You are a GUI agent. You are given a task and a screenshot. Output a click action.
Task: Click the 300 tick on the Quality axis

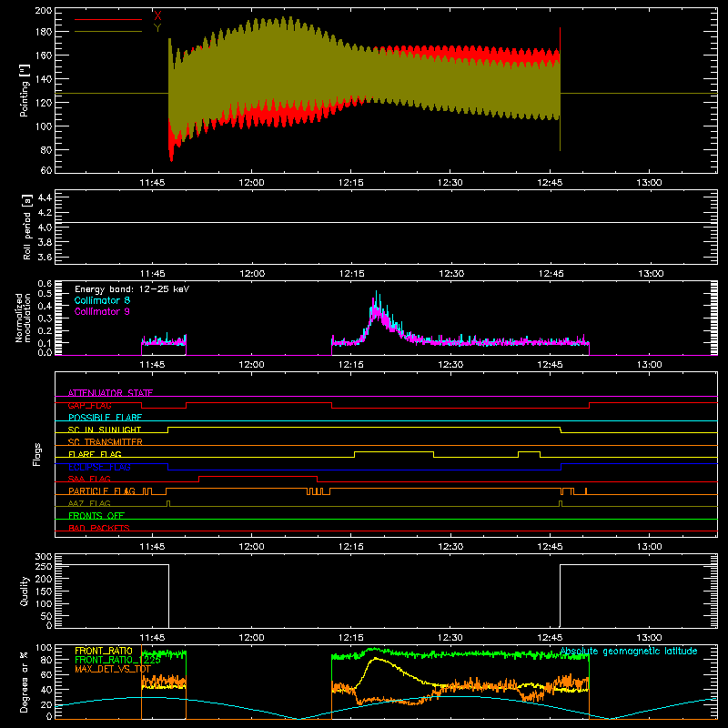tap(44, 557)
